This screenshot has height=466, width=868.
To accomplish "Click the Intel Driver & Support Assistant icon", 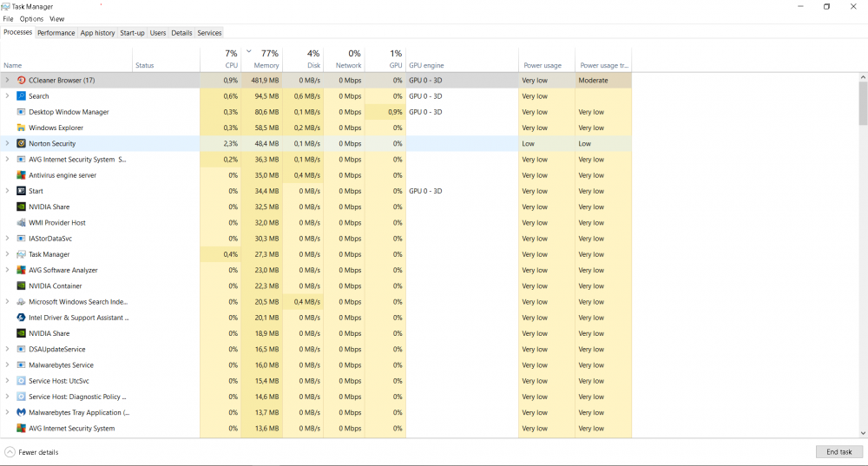I will [x=22, y=318].
